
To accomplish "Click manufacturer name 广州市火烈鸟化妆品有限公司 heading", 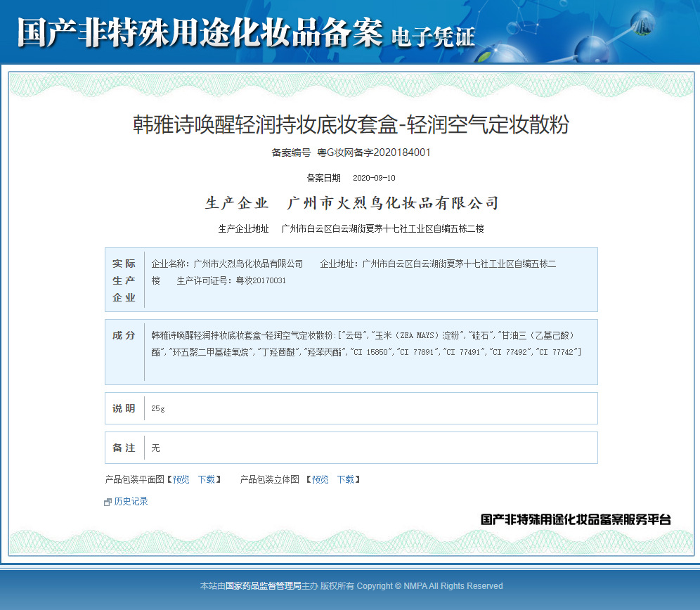I will coord(393,203).
